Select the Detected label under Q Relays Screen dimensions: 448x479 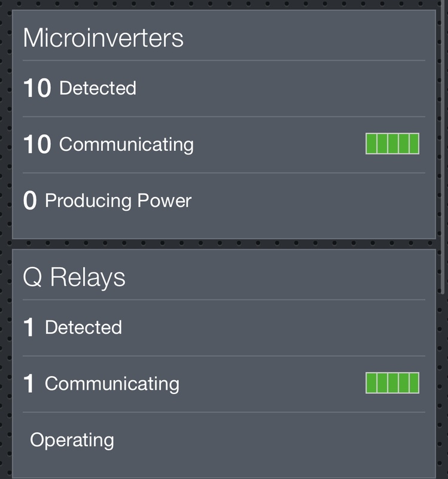(83, 328)
